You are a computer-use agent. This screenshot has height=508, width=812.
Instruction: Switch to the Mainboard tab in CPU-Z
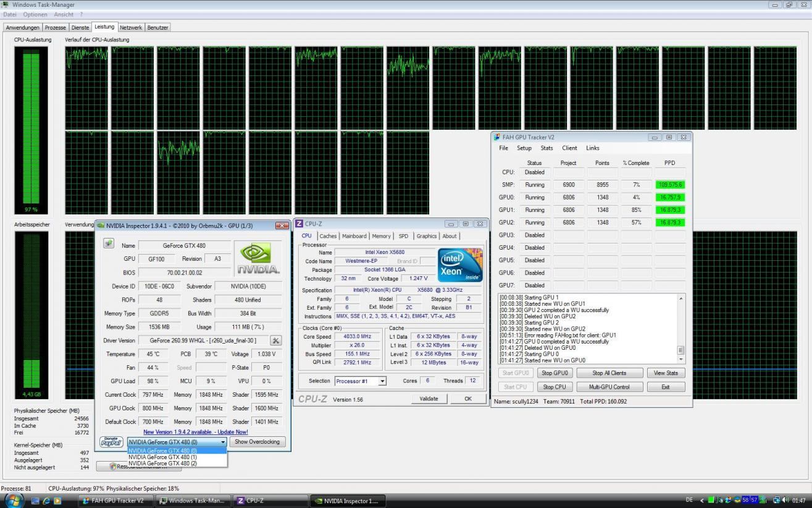tap(354, 236)
